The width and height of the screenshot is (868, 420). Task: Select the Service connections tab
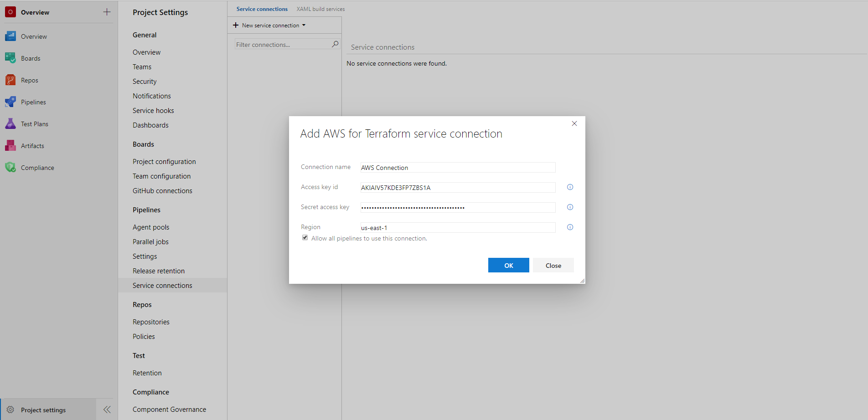click(x=262, y=9)
